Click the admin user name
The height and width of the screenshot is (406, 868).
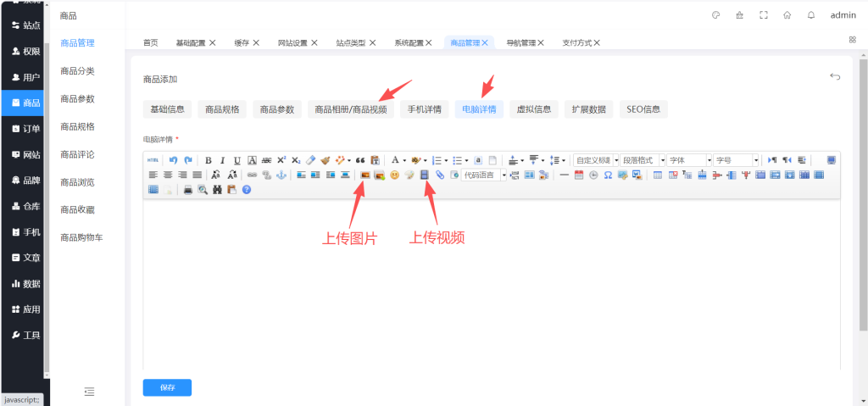coord(843,15)
